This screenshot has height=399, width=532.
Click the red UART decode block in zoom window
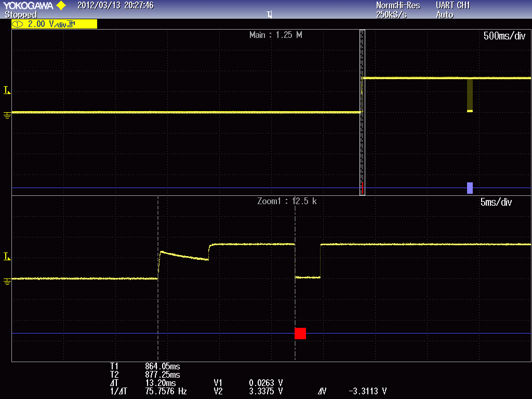tap(300, 333)
